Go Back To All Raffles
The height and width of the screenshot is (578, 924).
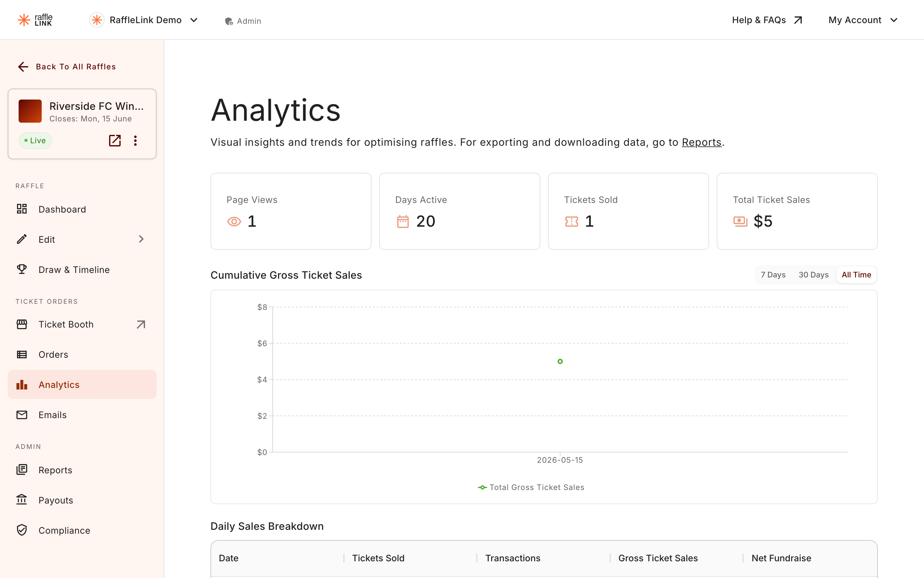click(x=67, y=66)
